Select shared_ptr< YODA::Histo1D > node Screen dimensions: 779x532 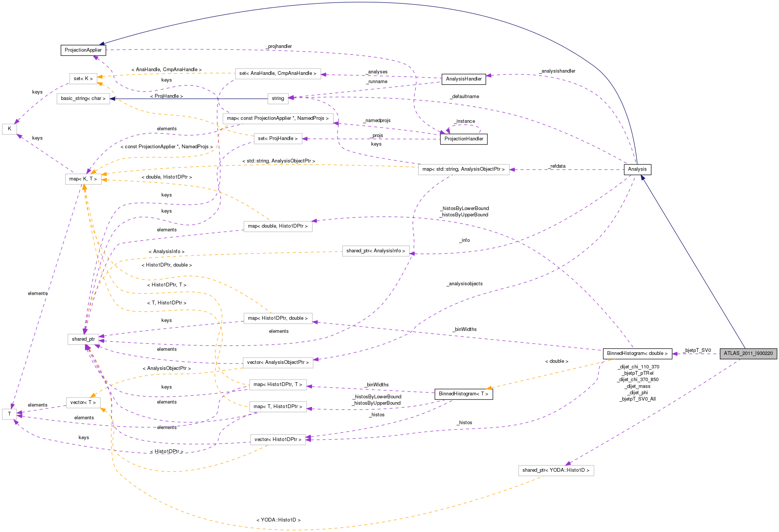coord(556,470)
